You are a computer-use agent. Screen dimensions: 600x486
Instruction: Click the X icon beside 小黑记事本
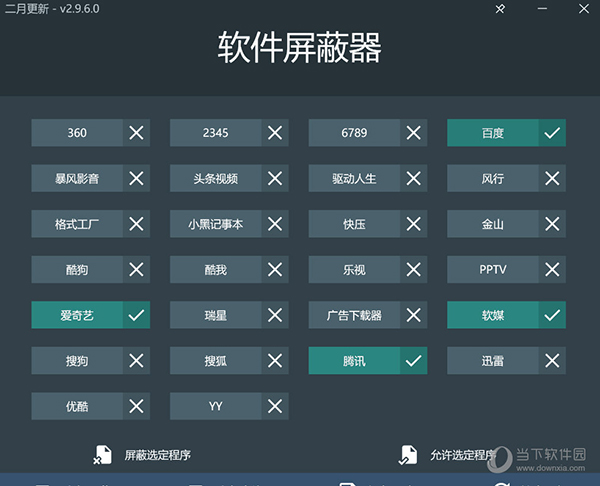(x=275, y=224)
